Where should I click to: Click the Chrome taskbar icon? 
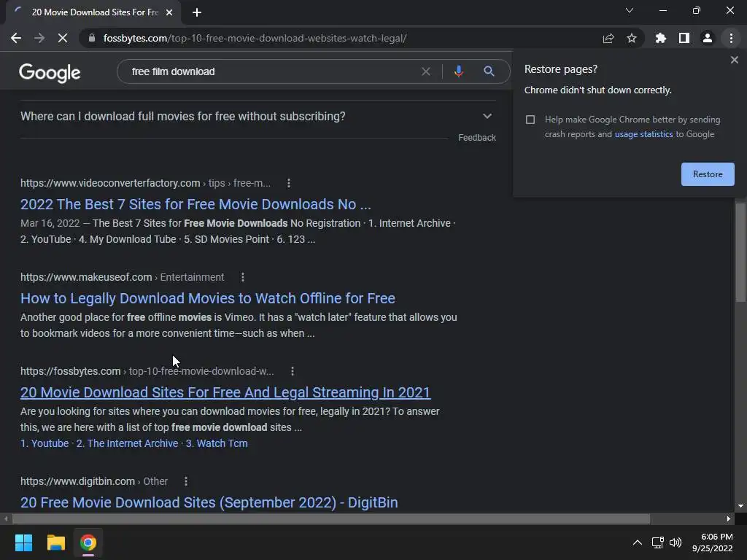point(88,542)
